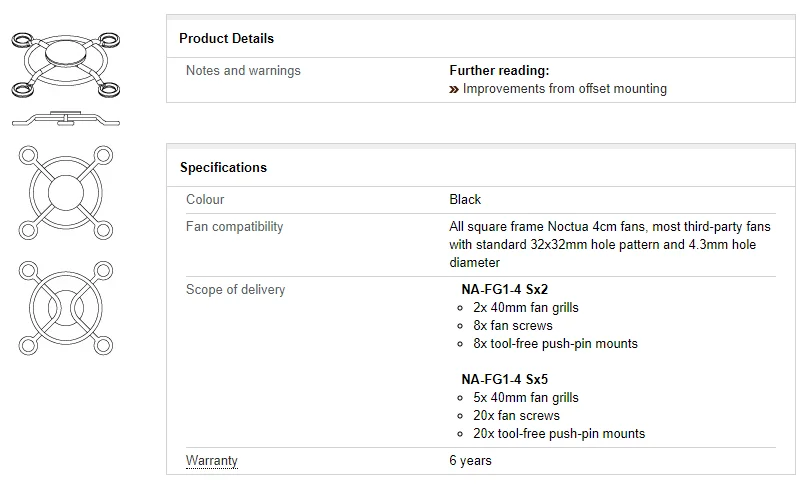Click the Warranty label with dotted underline
The width and height of the screenshot is (810, 488).
click(x=212, y=461)
